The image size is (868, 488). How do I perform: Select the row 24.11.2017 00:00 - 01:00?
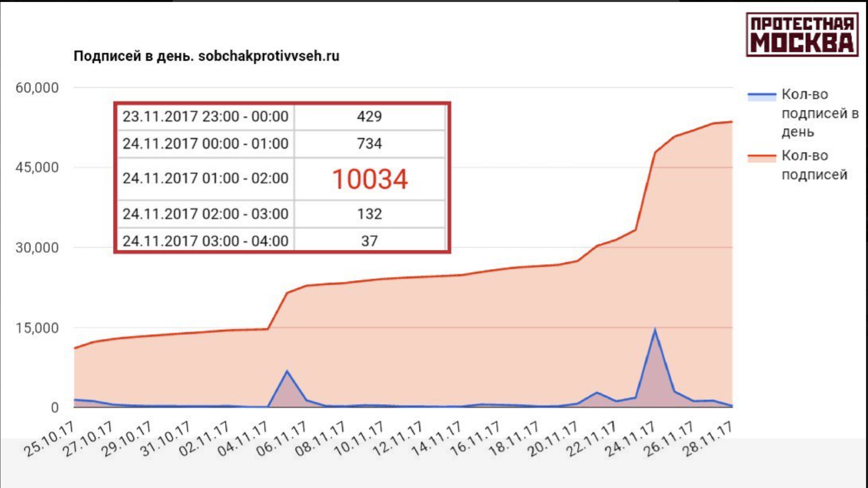coord(205,144)
